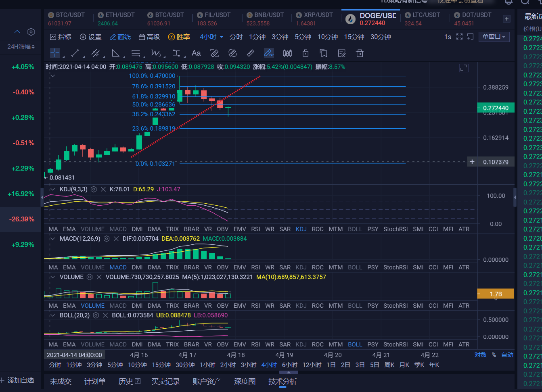542x392 pixels.
Task: Click the pop-out window icon
Action: click(x=470, y=37)
